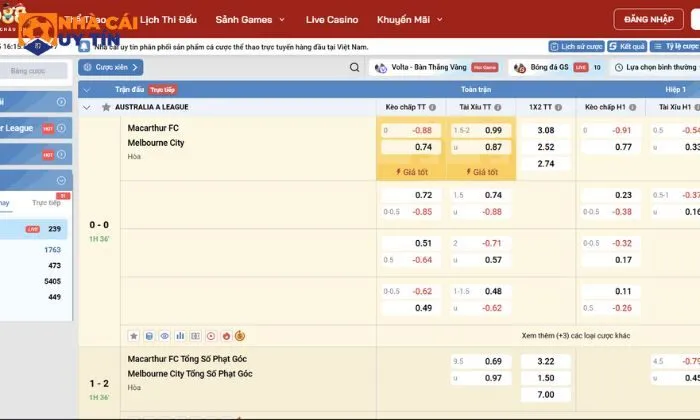The image size is (700, 420).
Task: Select the 1763 count in sidebar
Action: (x=52, y=250)
